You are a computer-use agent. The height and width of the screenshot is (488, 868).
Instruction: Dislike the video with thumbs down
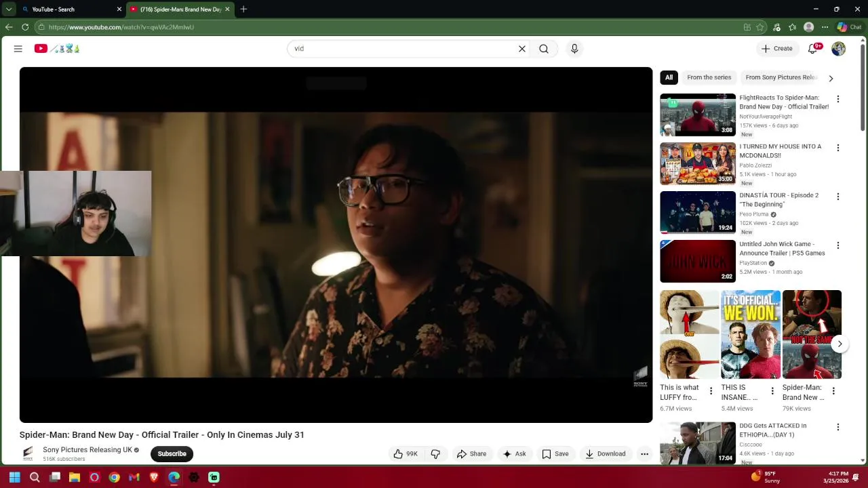pyautogui.click(x=435, y=454)
